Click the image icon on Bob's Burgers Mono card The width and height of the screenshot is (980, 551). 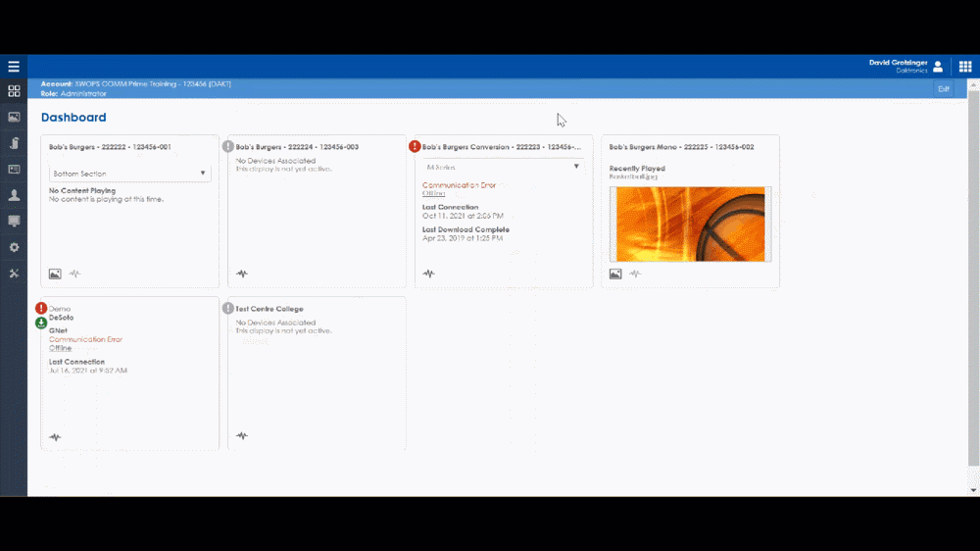(x=615, y=275)
